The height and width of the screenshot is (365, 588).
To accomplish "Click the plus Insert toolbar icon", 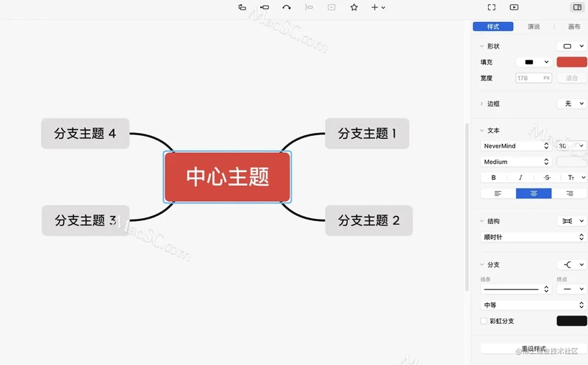I will [x=374, y=7].
